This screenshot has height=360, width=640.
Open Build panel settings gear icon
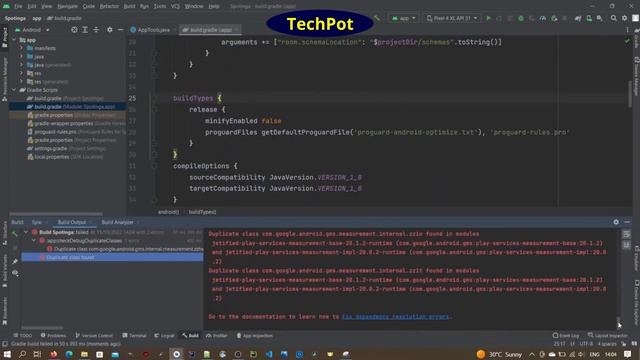coord(616,222)
